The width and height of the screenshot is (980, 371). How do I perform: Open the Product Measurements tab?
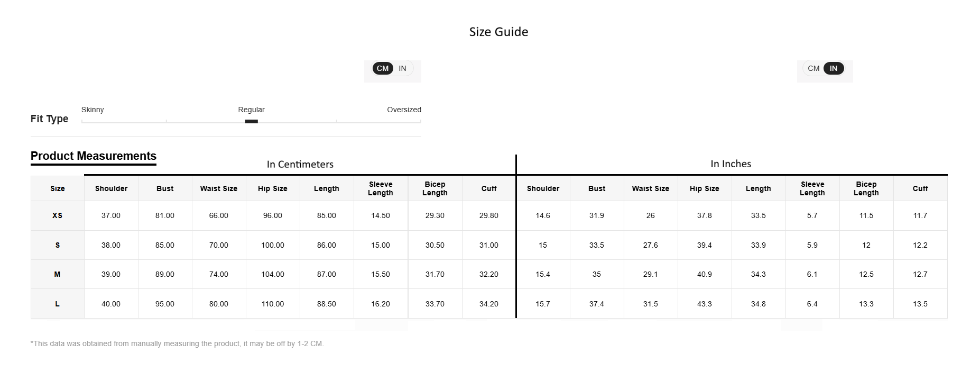pos(94,156)
